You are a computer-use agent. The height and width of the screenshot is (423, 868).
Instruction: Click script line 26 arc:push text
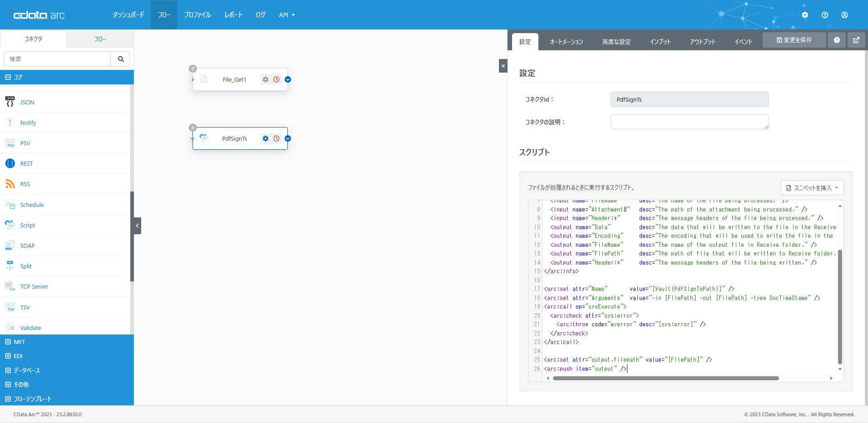(585, 369)
